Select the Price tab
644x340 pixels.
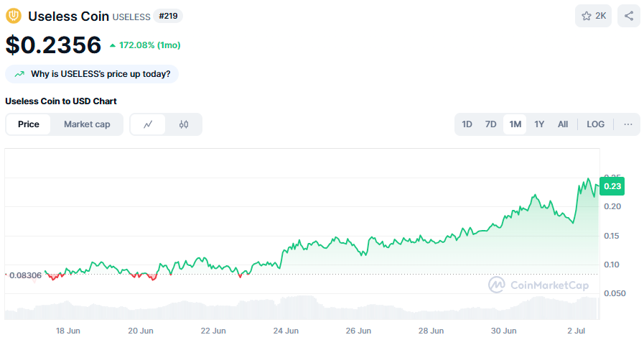tap(28, 124)
